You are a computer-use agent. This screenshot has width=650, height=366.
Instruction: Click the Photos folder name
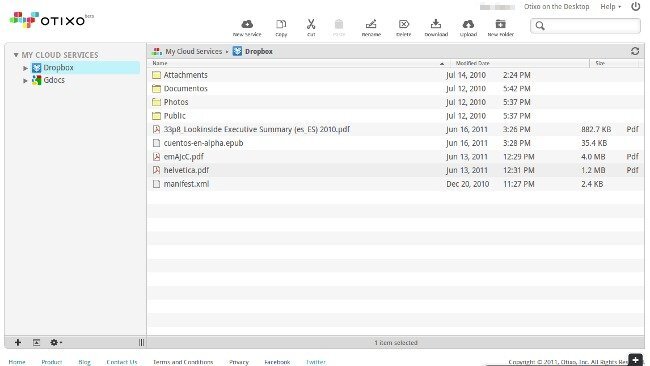(x=176, y=102)
